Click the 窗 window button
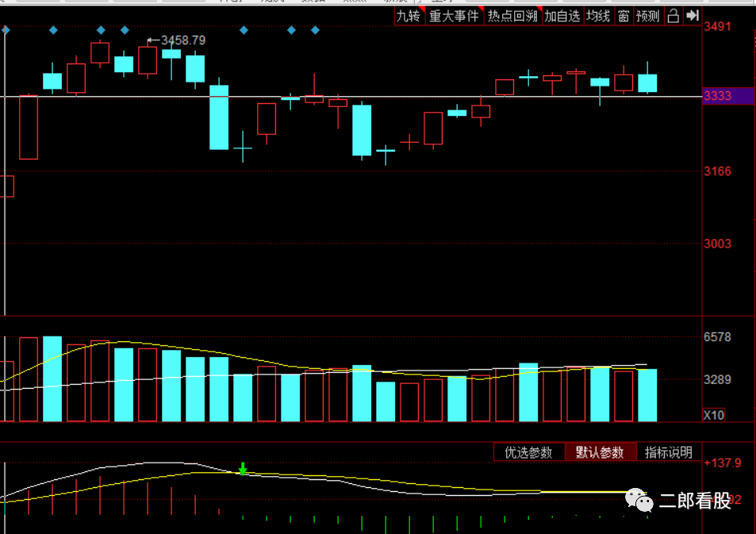 [x=624, y=16]
